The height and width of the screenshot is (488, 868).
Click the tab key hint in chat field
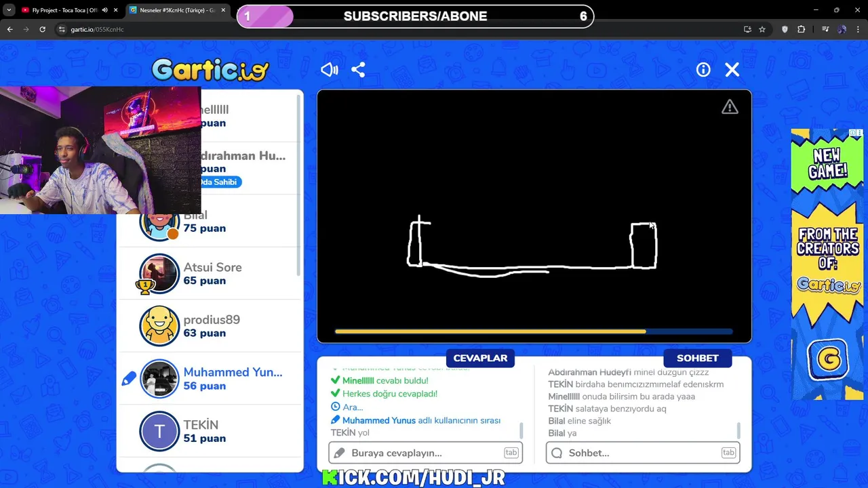[x=728, y=453]
